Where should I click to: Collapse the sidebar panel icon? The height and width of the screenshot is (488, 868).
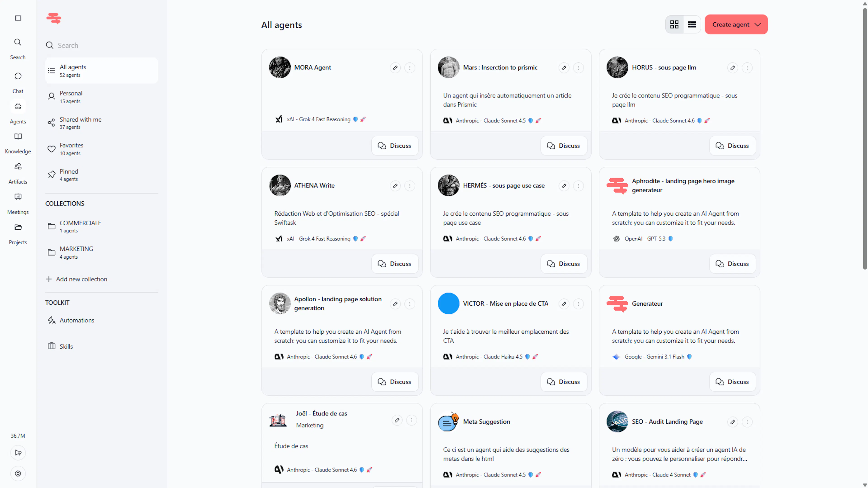coord(18,18)
